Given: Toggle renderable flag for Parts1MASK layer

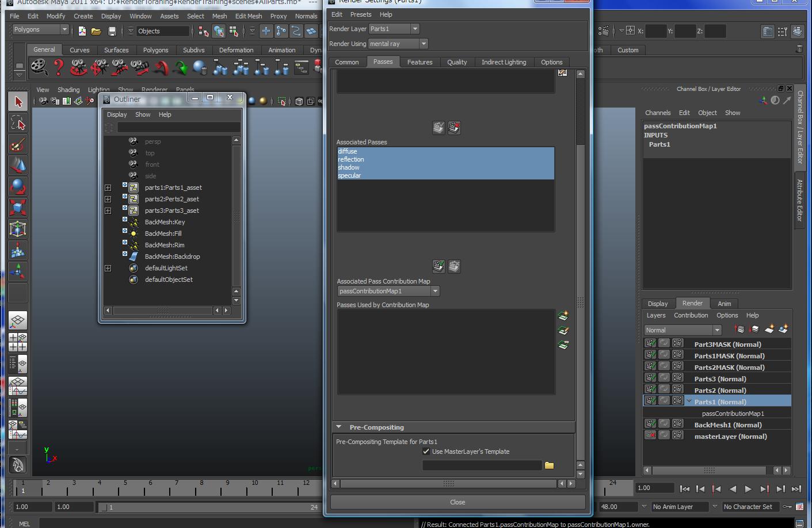Looking at the screenshot, I should click(650, 355).
